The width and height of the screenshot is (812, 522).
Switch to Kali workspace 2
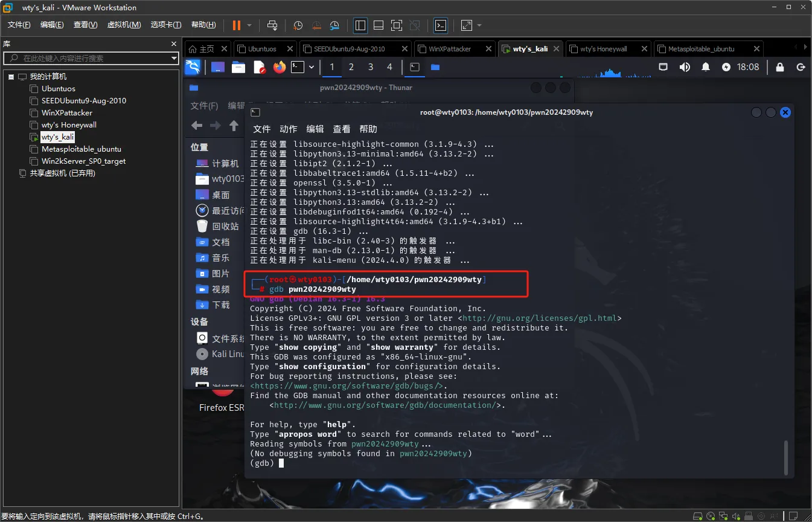point(351,67)
